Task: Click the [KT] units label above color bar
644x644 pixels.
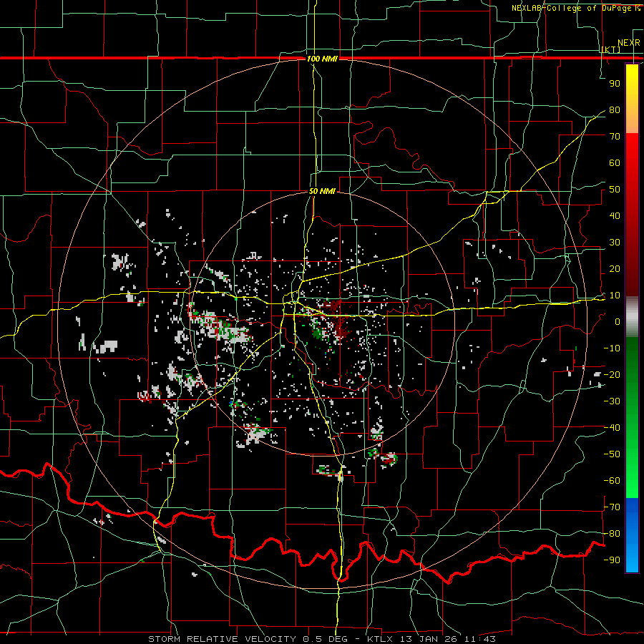Action: pyautogui.click(x=610, y=49)
